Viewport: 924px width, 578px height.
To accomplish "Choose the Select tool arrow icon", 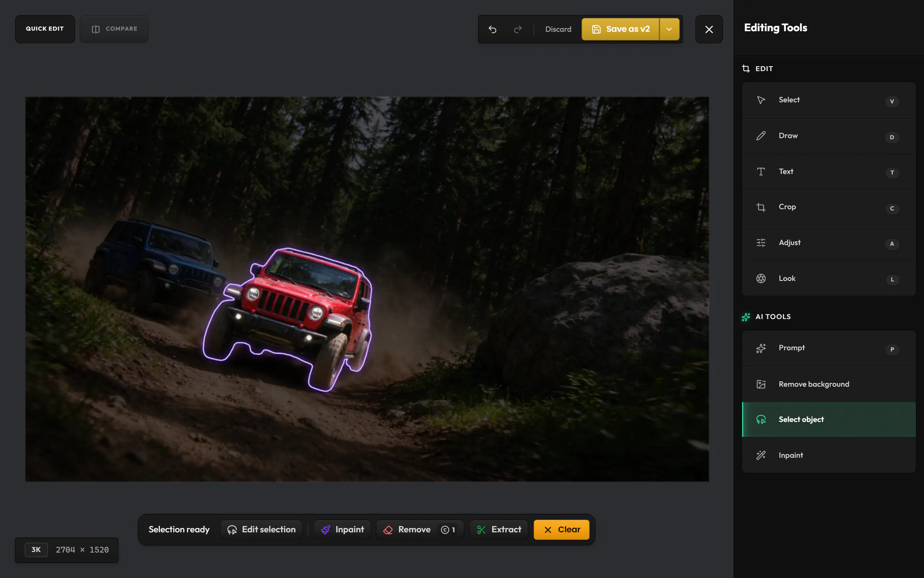I will (x=761, y=100).
